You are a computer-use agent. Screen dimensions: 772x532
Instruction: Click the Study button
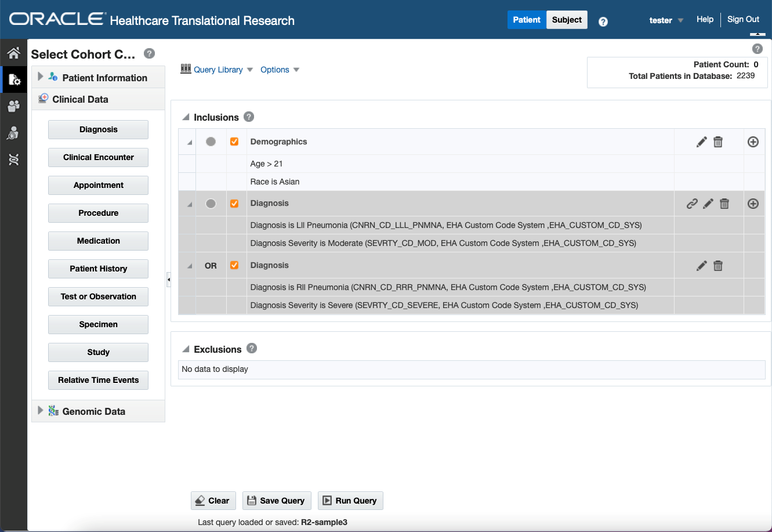coord(98,352)
